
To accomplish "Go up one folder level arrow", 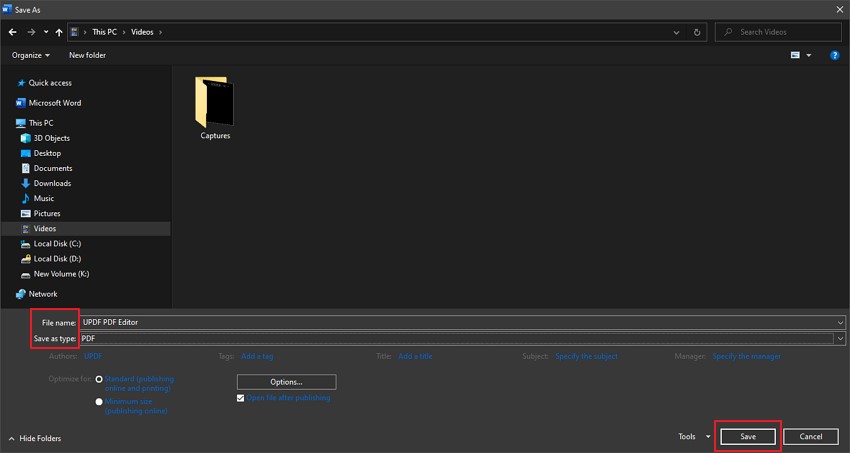I will pyautogui.click(x=59, y=32).
